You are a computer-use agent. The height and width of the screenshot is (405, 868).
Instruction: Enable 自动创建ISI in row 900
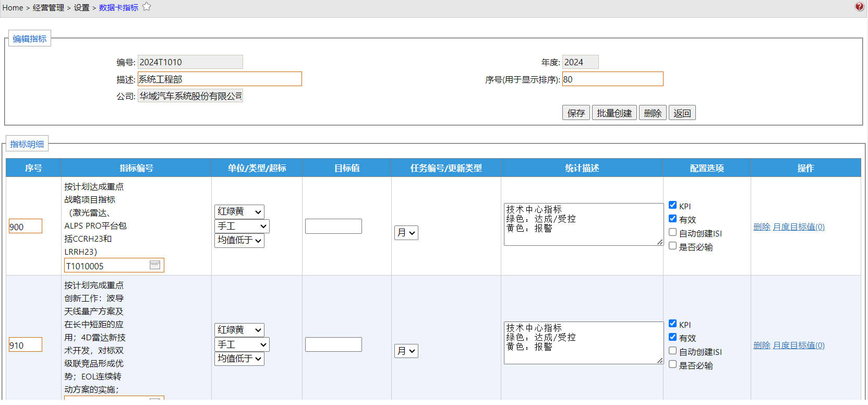pyautogui.click(x=673, y=232)
